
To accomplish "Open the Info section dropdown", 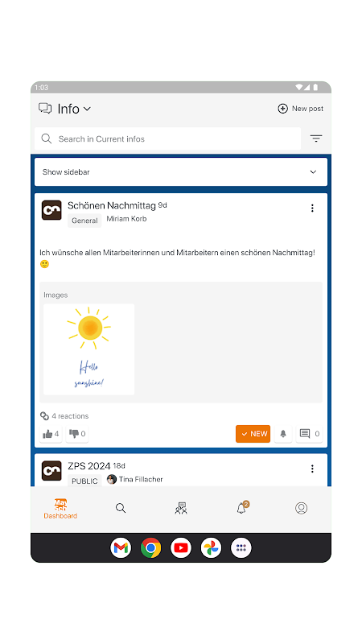I will (x=65, y=109).
